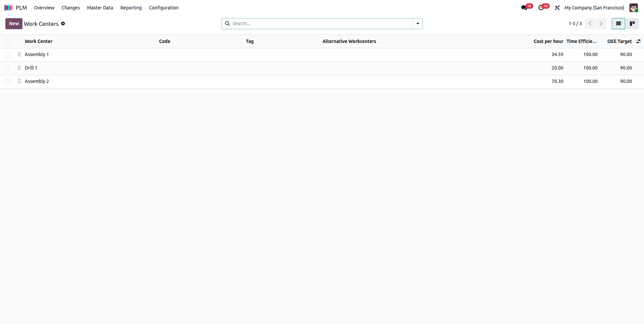Open the Assembly 1 work center record
644x324 pixels.
pyautogui.click(x=37, y=54)
